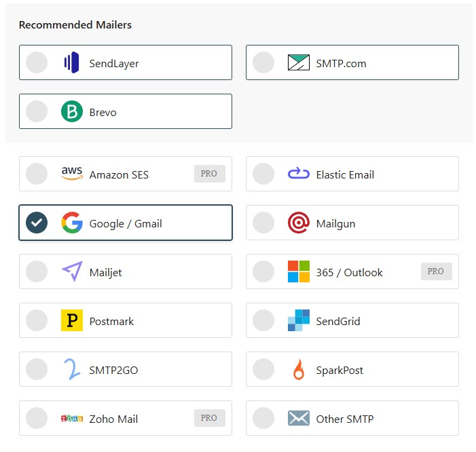Select the SMTP.com radio button

(263, 62)
